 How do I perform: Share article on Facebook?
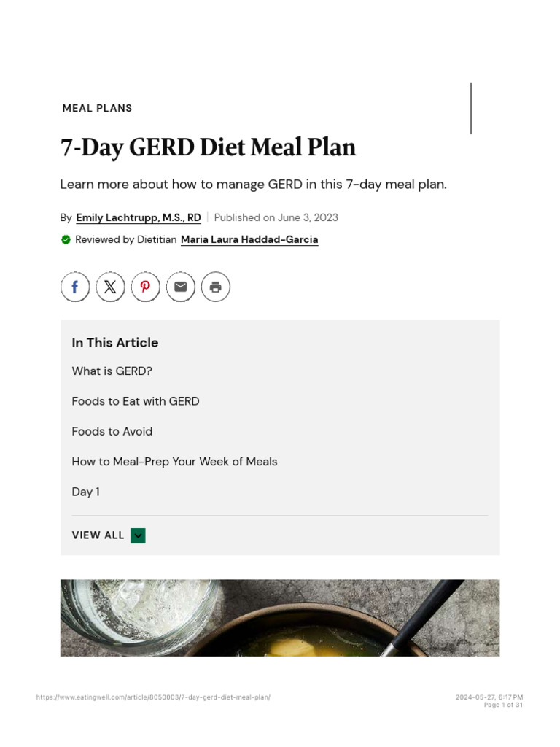(x=75, y=287)
